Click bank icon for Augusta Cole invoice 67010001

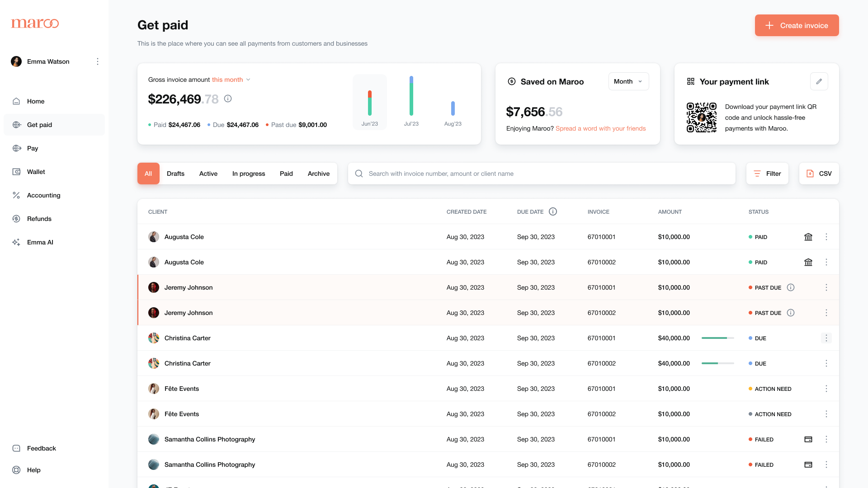(808, 237)
